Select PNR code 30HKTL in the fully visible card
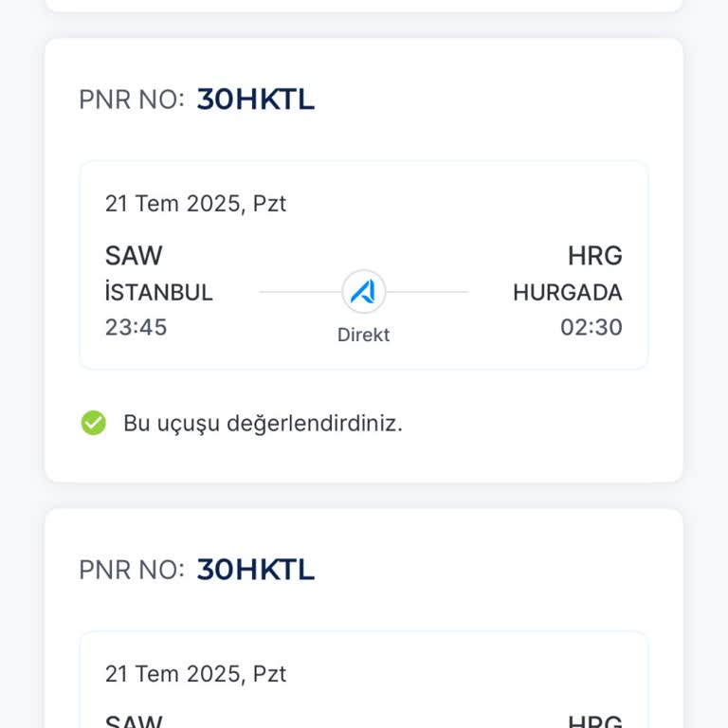 coord(255,100)
